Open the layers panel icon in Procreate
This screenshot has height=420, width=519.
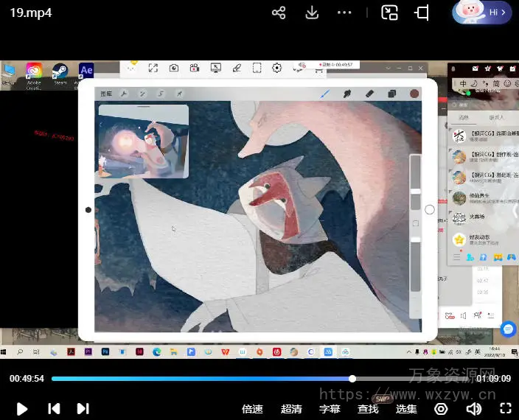tap(391, 94)
